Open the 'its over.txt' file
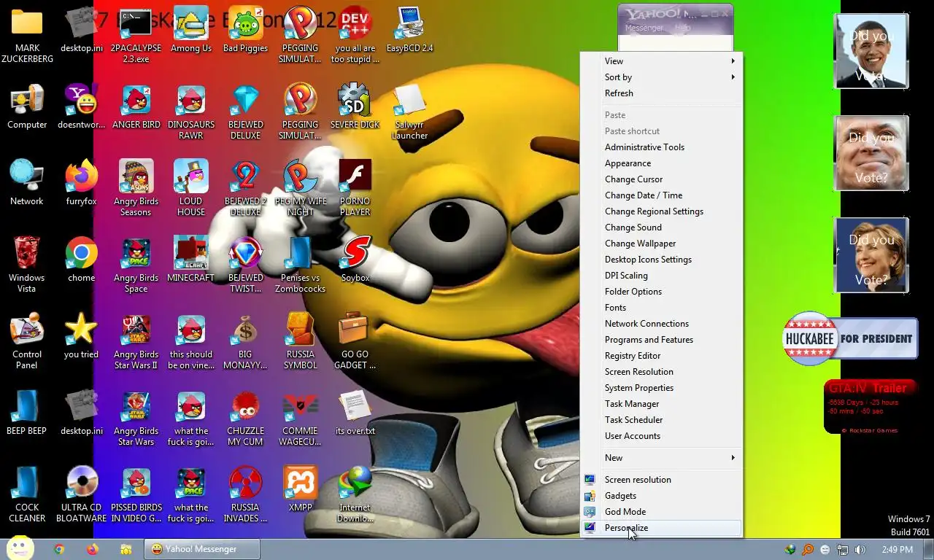934x560 pixels. coord(355,413)
